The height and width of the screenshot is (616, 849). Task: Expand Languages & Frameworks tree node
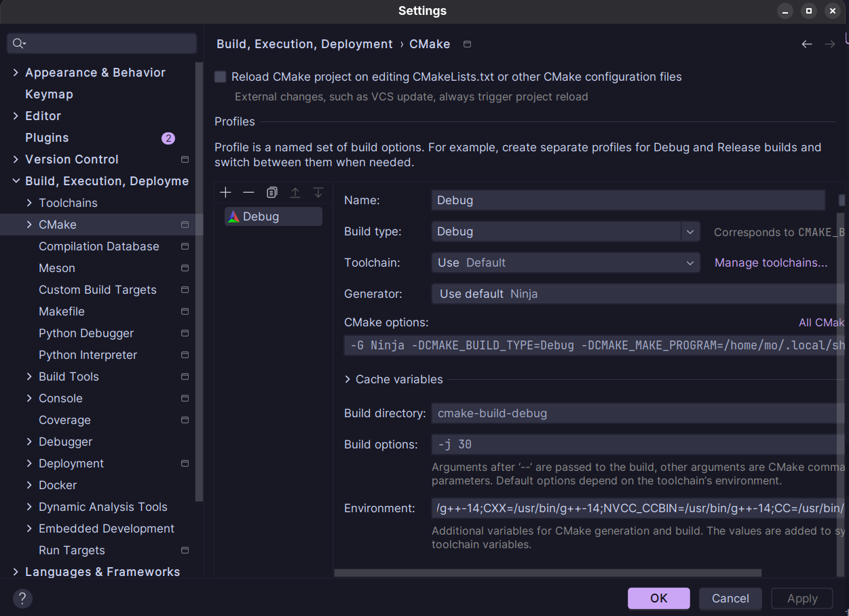point(16,572)
